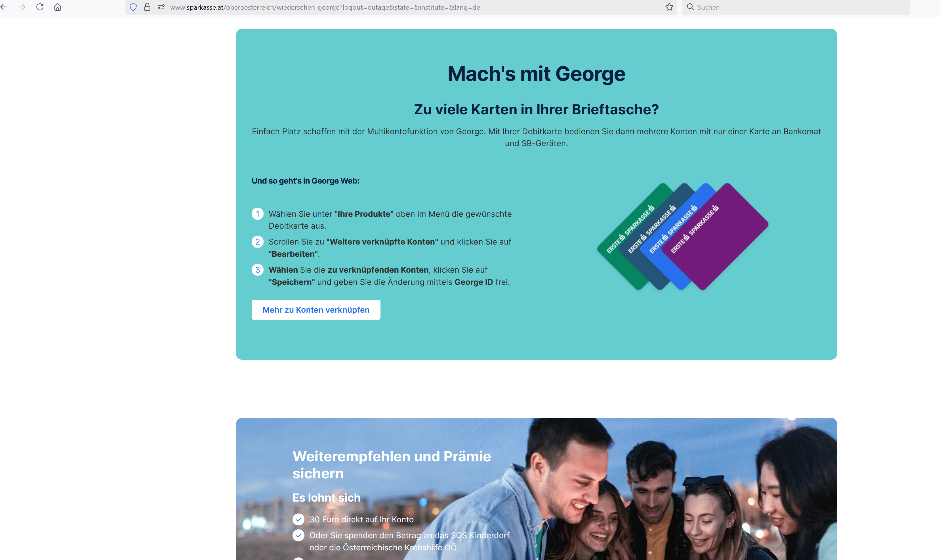940x560 pixels.
Task: Click the forward navigation arrow
Action: click(x=22, y=7)
